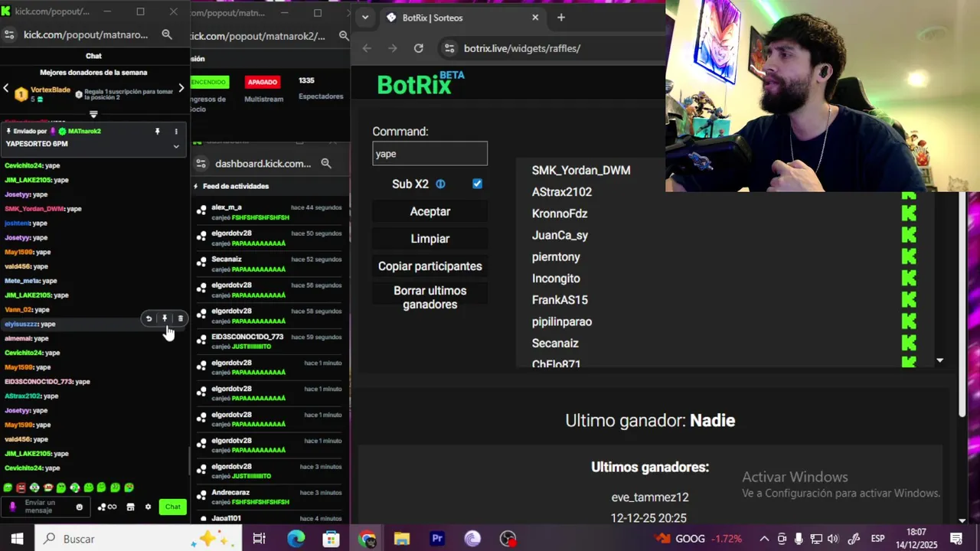
Task: Open zoom magnifier in dashboard.kick.com address bar
Action: pyautogui.click(x=326, y=163)
